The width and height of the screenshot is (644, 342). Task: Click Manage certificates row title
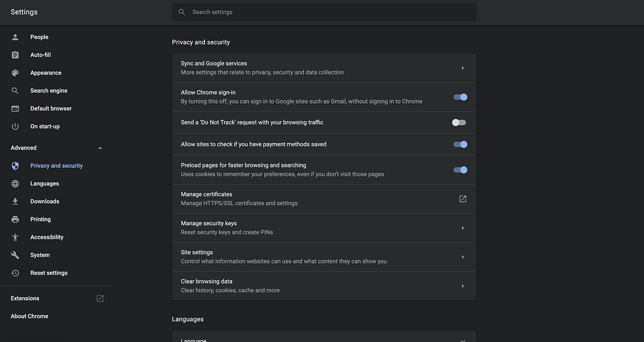(x=207, y=194)
